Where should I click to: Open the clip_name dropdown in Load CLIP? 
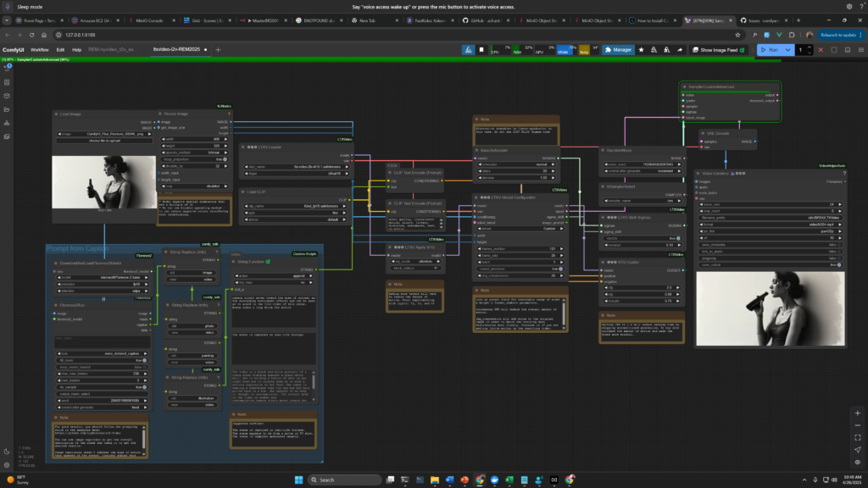(296, 206)
